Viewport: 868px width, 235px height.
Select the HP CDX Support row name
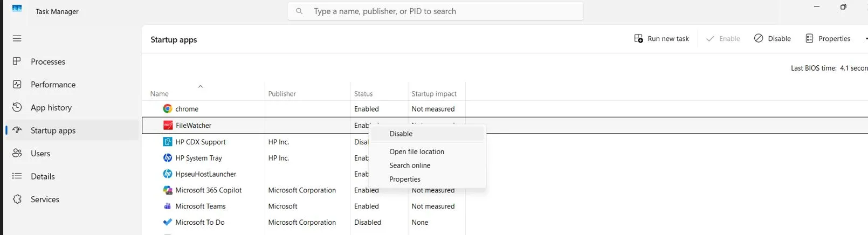point(201,142)
